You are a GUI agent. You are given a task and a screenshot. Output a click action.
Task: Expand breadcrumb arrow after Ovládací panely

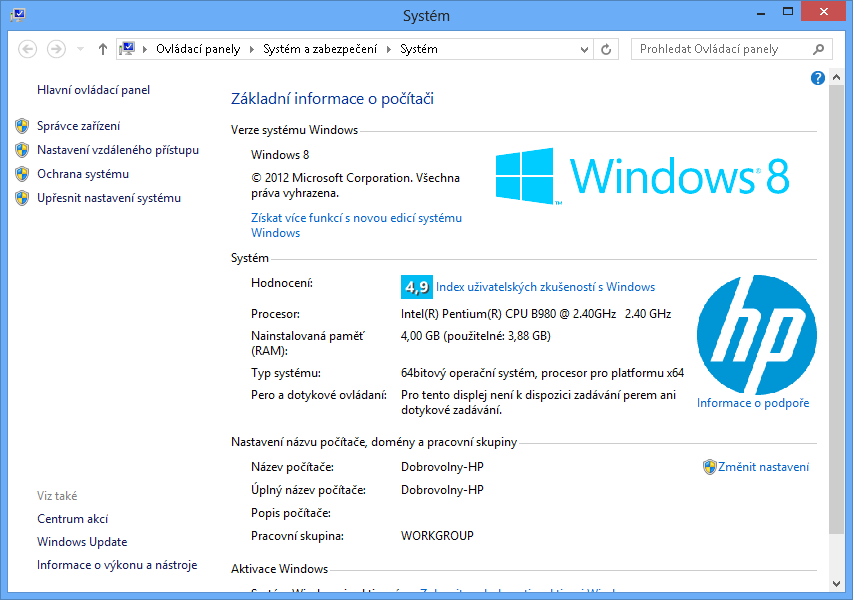coord(252,50)
